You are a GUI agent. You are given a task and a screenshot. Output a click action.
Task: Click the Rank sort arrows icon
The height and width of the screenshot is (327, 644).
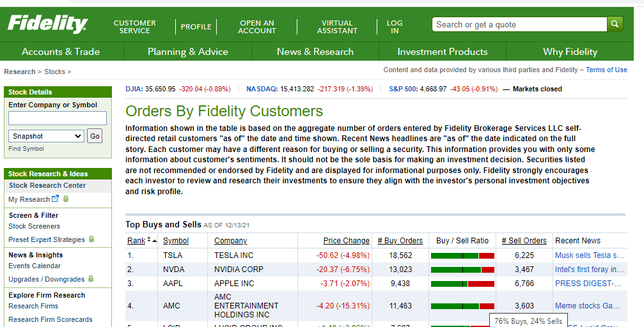coord(152,241)
